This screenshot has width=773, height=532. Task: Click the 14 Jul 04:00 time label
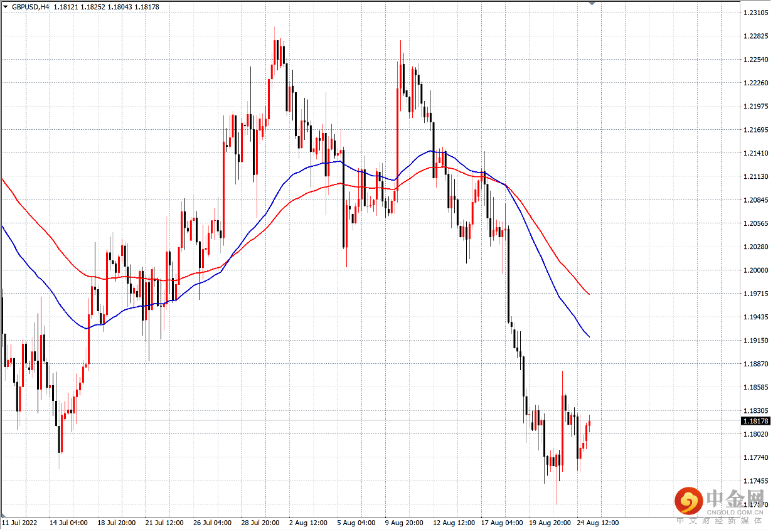point(68,523)
